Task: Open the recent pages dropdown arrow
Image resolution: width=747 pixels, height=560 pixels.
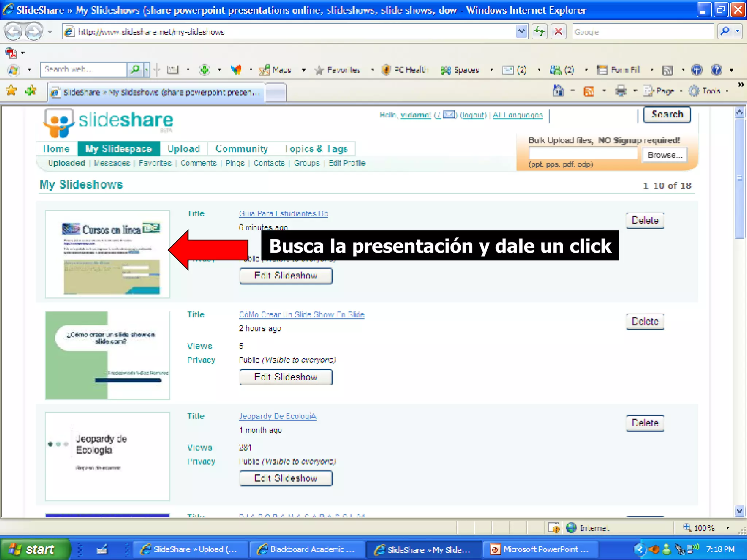Action: pyautogui.click(x=50, y=32)
